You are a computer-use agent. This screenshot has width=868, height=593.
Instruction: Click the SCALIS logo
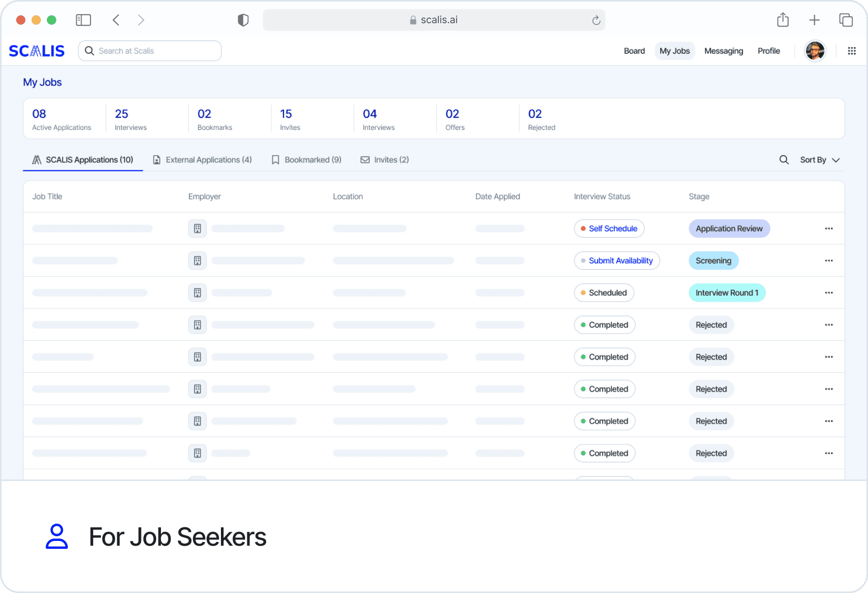click(37, 51)
